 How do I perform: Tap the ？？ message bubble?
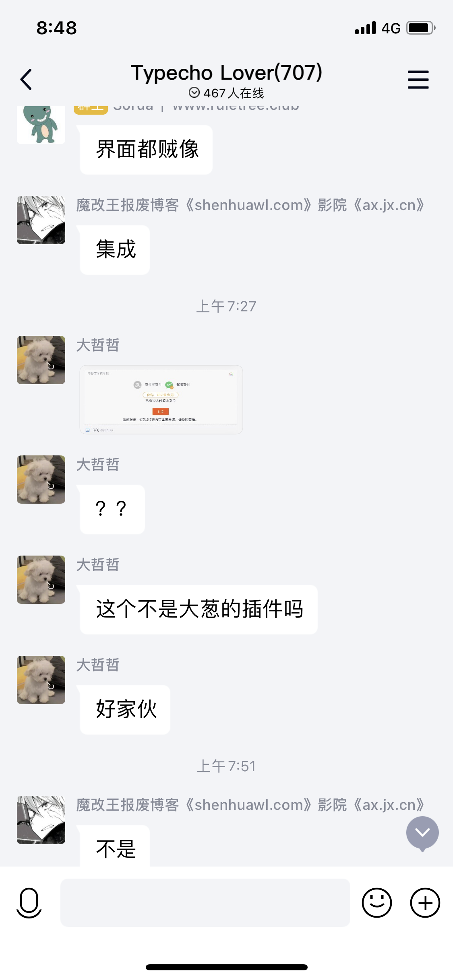112,509
